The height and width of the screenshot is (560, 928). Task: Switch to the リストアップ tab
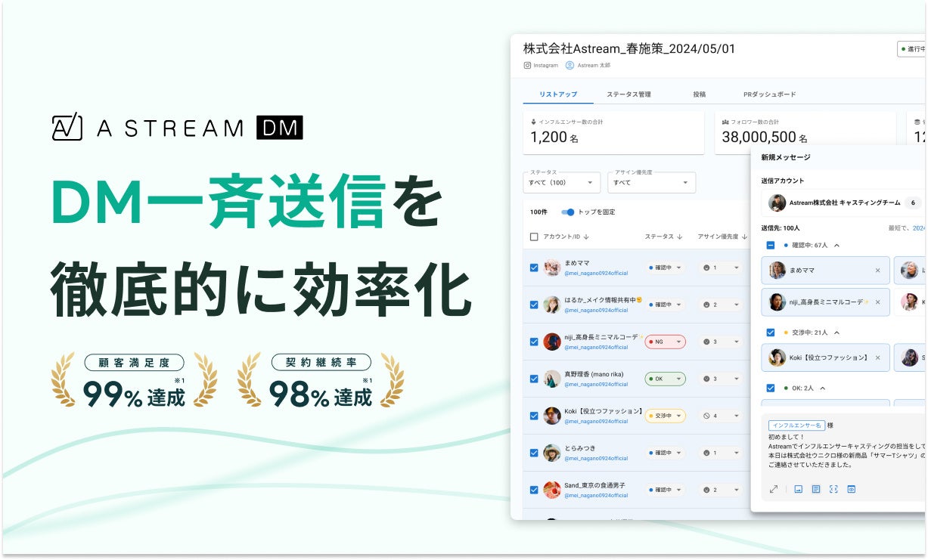pyautogui.click(x=558, y=94)
